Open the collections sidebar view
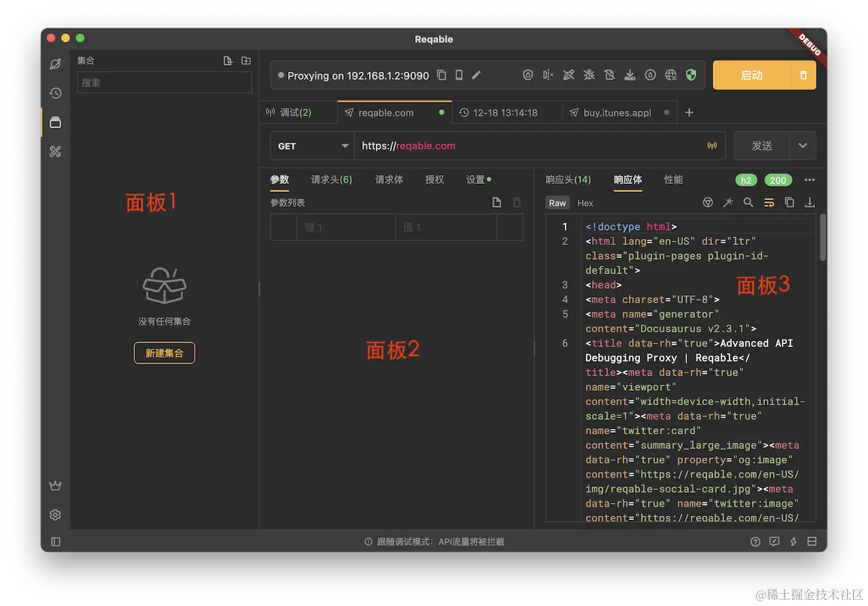The width and height of the screenshot is (868, 606). point(56,122)
